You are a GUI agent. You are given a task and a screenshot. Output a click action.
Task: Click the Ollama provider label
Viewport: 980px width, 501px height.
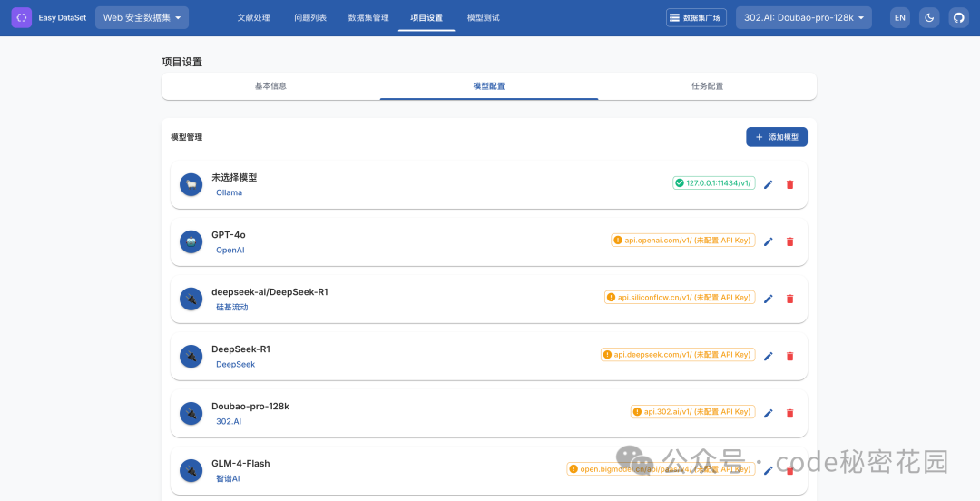[x=229, y=192]
